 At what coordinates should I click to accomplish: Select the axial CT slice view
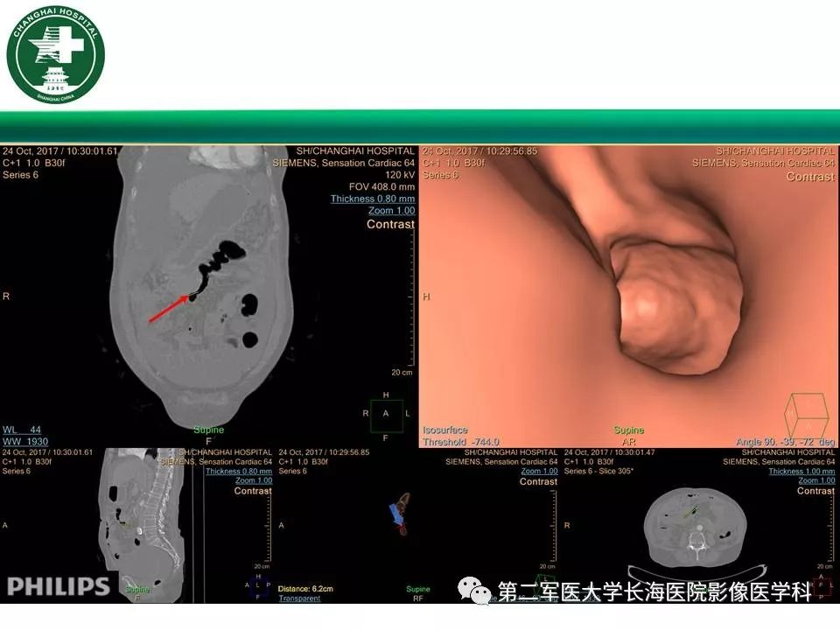696,528
